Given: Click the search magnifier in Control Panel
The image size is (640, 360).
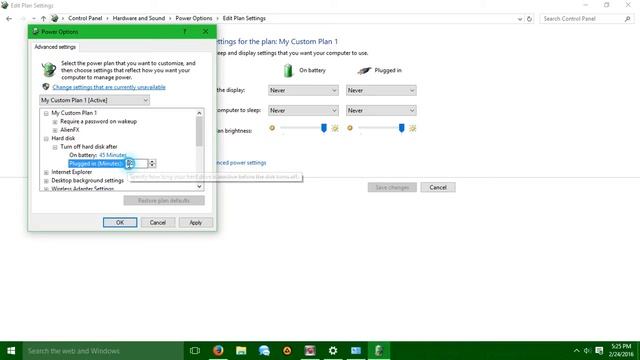Looking at the screenshot, I should pyautogui.click(x=627, y=19).
